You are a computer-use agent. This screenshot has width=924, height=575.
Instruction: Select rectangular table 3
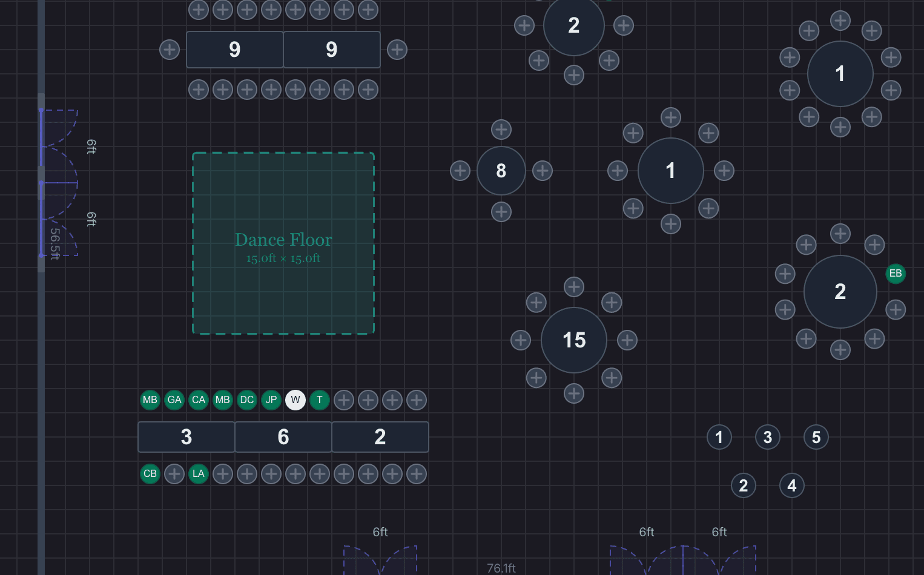tap(186, 437)
